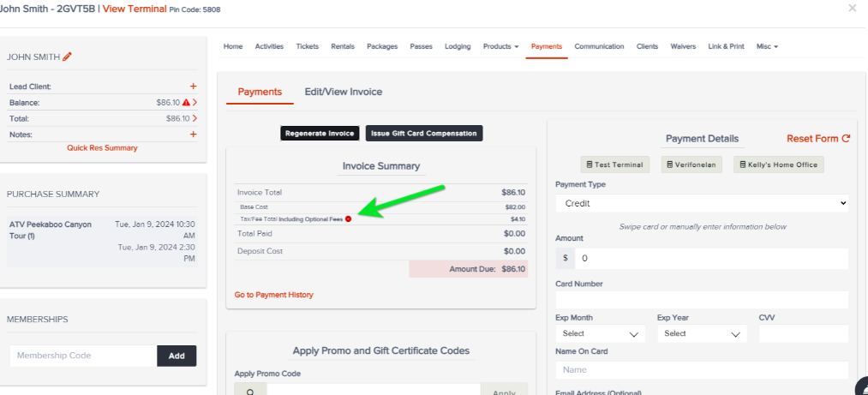Click Issue Gift Card Compensation button
The height and width of the screenshot is (395, 868).
click(x=424, y=134)
